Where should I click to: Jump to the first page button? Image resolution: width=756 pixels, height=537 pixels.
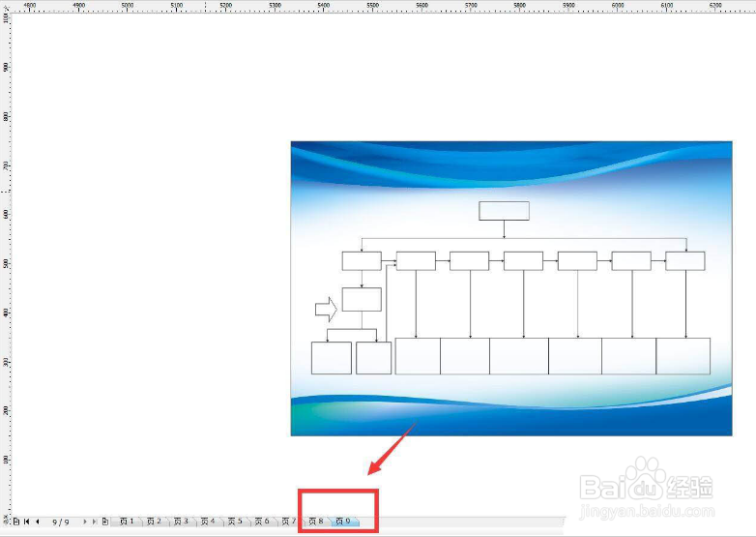pyautogui.click(x=26, y=522)
